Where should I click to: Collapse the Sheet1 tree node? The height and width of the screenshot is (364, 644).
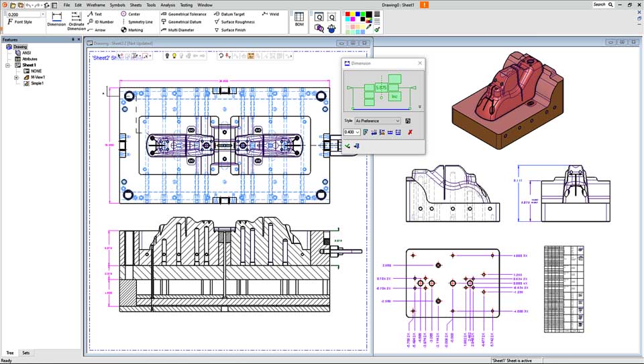tap(7, 65)
